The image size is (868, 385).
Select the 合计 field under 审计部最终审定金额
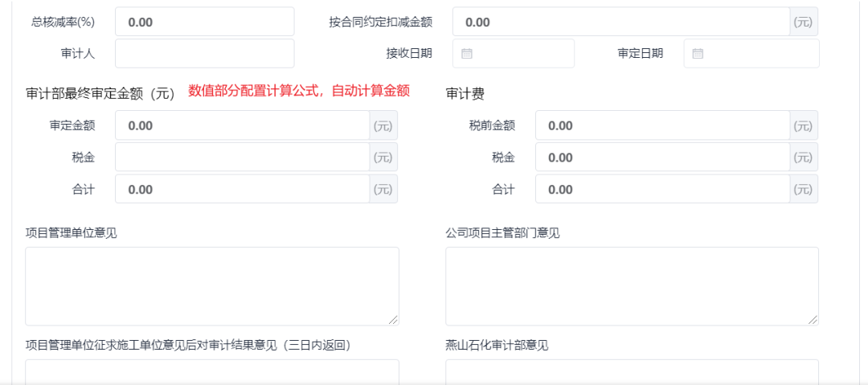(242, 190)
